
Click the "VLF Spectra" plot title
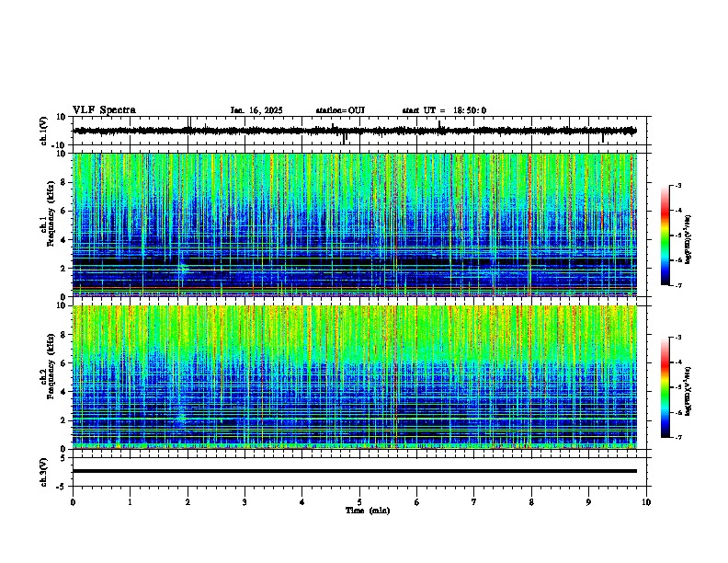coord(104,110)
